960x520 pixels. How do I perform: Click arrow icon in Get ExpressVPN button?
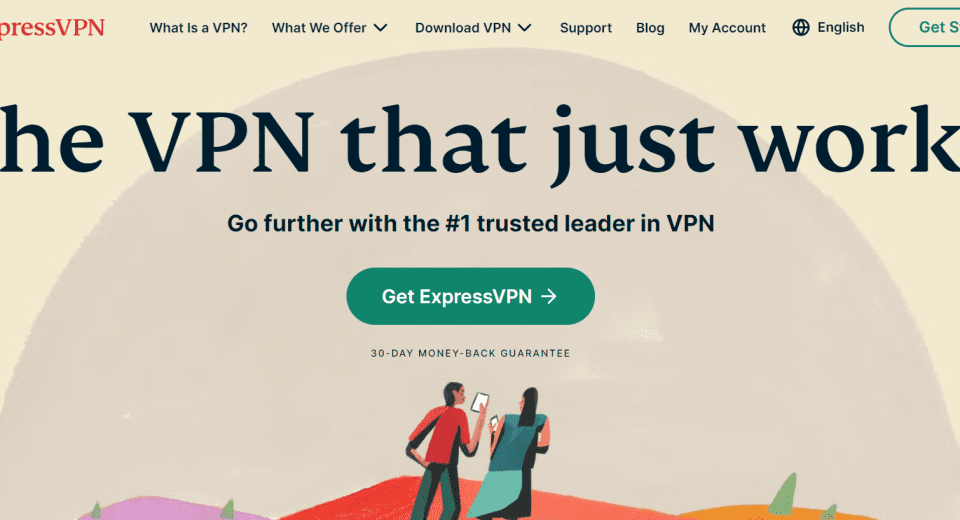pyautogui.click(x=549, y=296)
